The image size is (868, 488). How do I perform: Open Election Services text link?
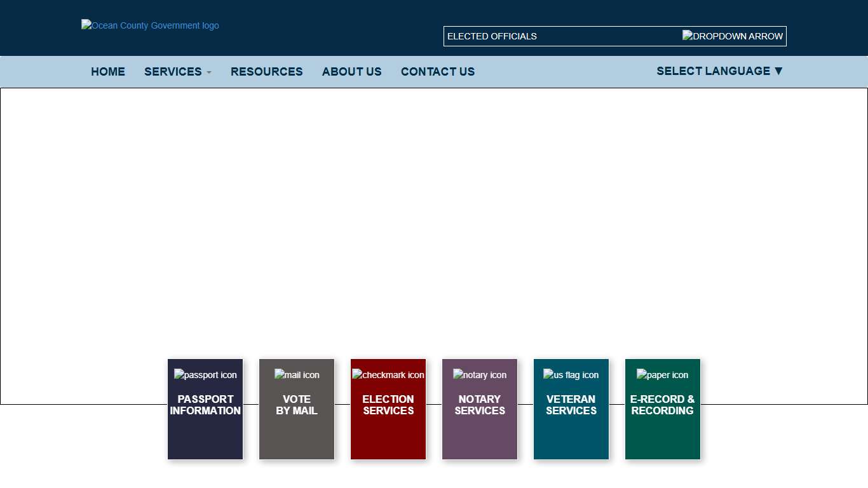pos(388,405)
